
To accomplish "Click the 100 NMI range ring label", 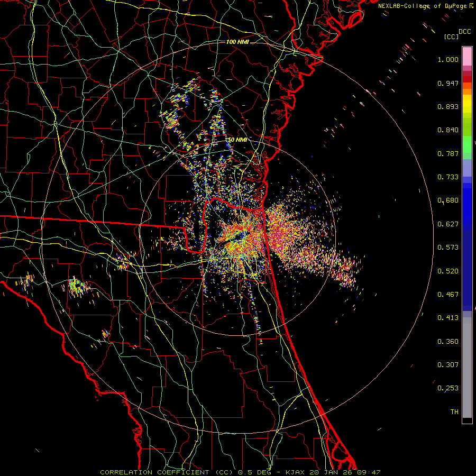I will coord(237,42).
